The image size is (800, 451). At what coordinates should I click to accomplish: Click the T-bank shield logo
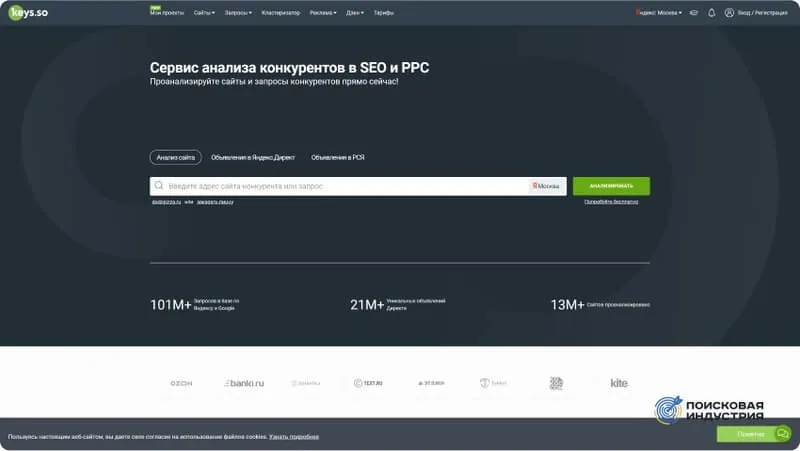click(493, 383)
